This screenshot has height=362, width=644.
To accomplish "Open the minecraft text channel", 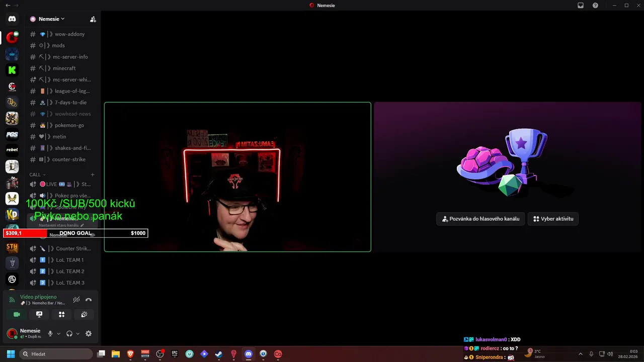I will [x=62, y=68].
